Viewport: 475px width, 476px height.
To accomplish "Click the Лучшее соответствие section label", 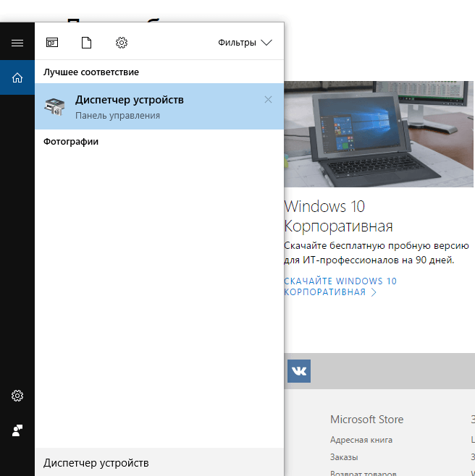I will coord(91,72).
